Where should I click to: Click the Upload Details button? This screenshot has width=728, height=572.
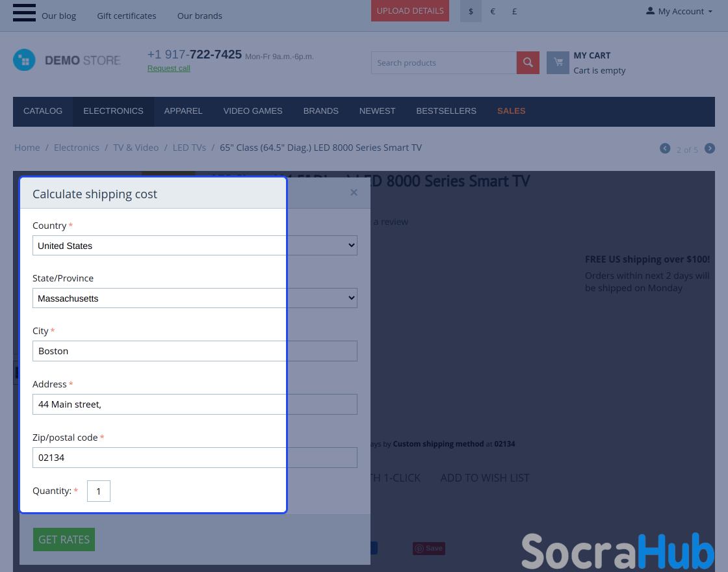point(410,10)
